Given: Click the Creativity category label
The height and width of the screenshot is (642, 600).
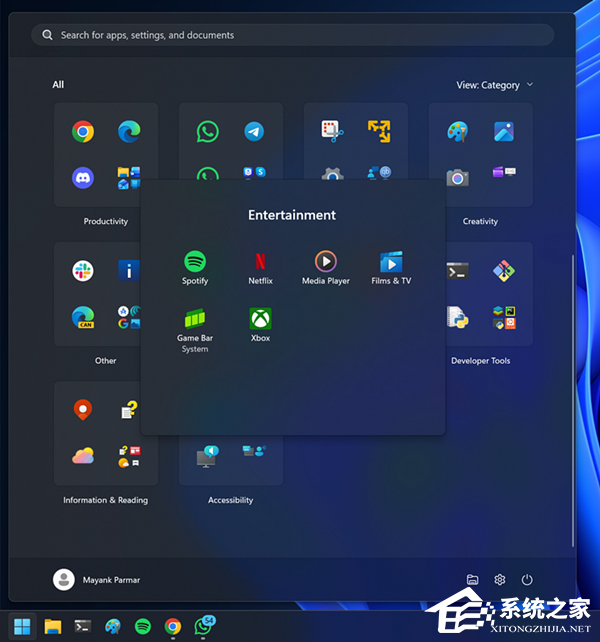Looking at the screenshot, I should point(480,222).
